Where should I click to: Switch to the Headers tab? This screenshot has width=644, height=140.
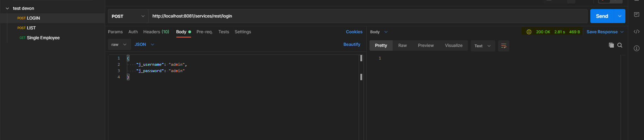pos(156,32)
